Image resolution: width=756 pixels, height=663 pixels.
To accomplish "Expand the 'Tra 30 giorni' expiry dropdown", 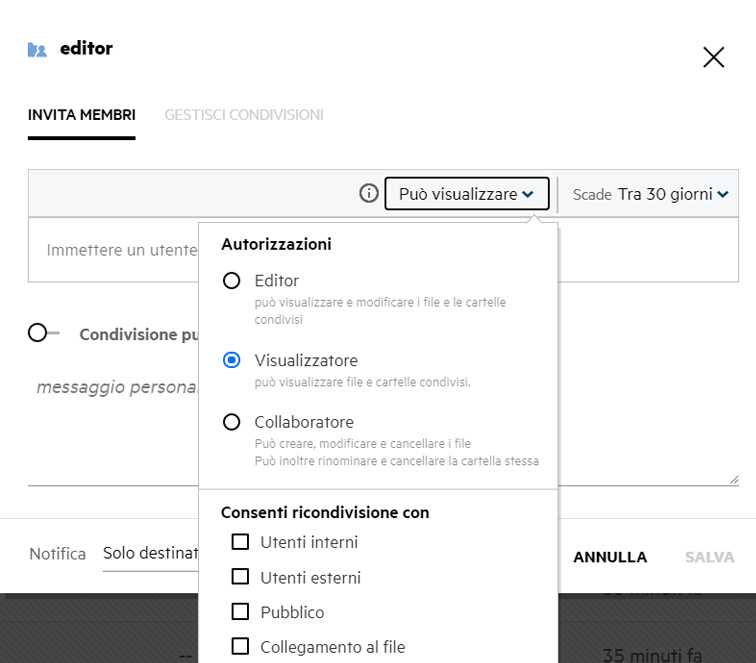I will (x=672, y=194).
